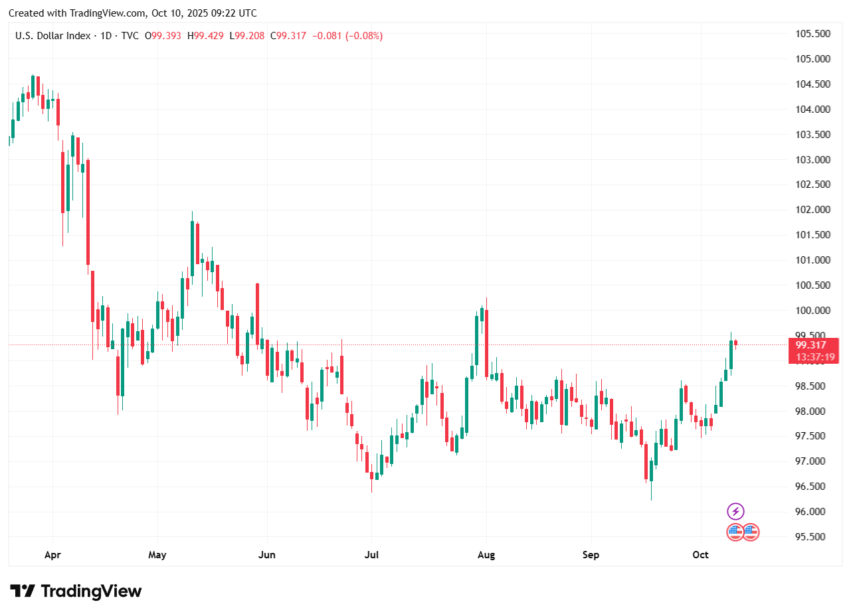
Task: Select the Oct marker on time axis
Action: point(701,554)
